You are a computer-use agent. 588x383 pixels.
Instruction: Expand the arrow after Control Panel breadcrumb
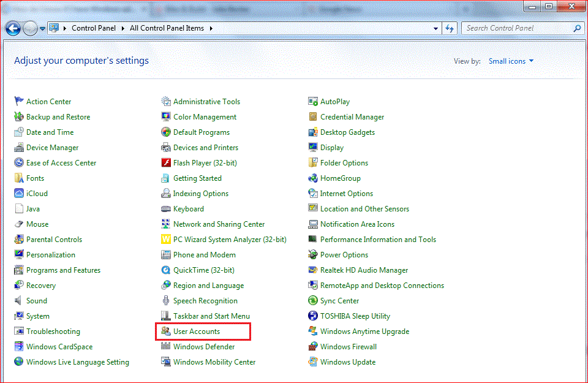tap(123, 28)
